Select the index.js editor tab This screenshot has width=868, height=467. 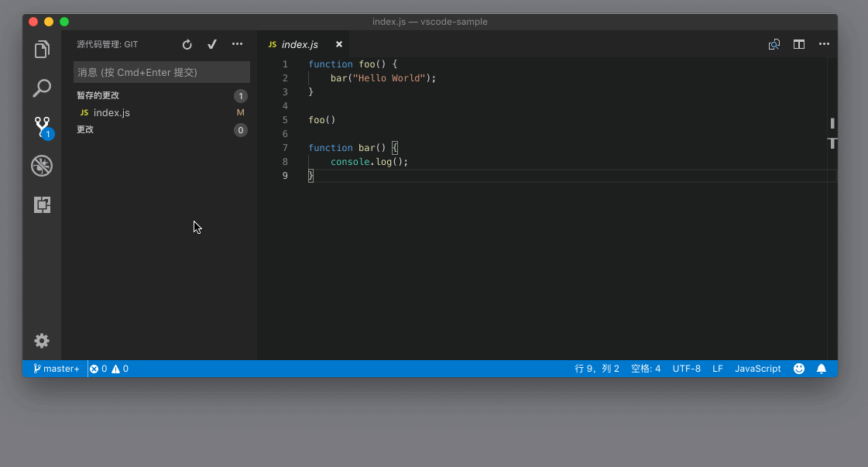(299, 45)
